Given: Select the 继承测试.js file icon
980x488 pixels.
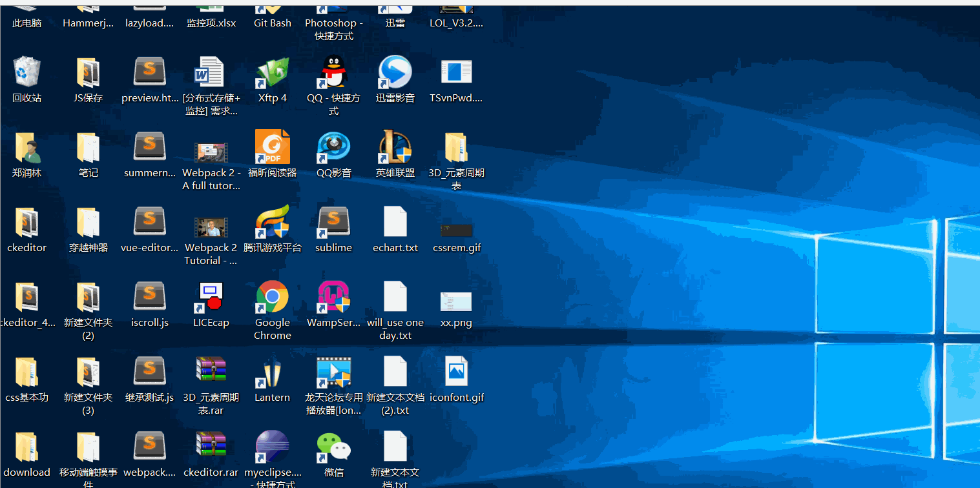Looking at the screenshot, I should tap(149, 371).
